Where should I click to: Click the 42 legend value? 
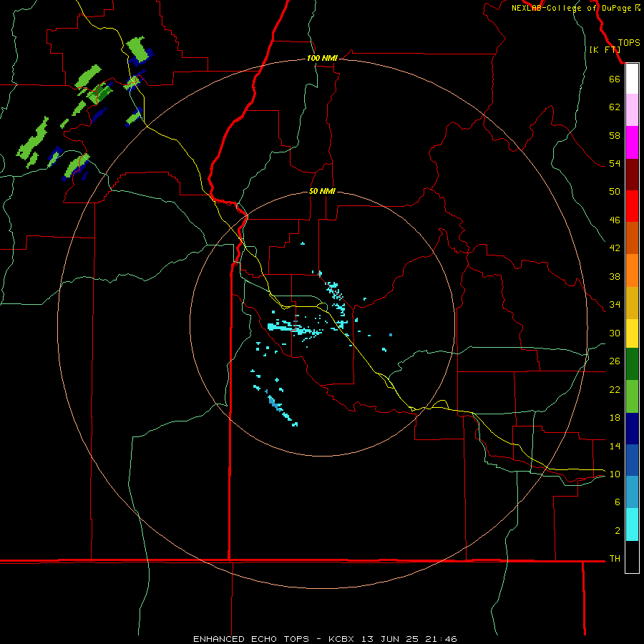[615, 248]
